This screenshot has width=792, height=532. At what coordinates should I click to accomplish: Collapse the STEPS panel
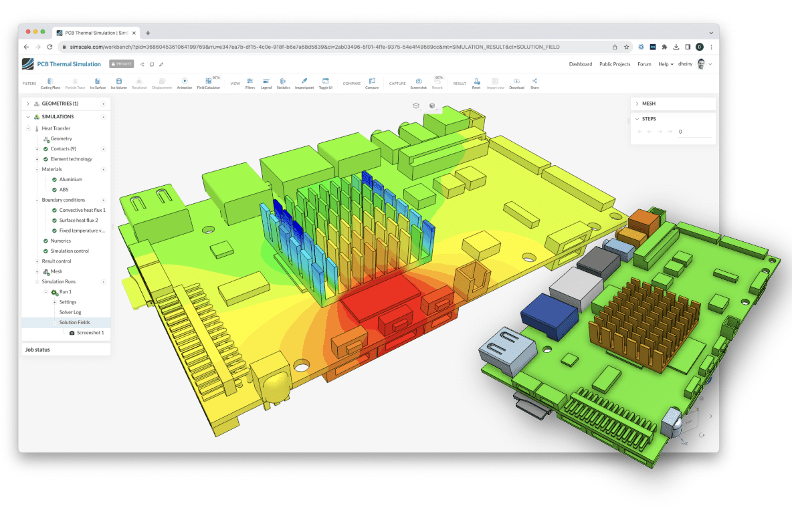[637, 118]
